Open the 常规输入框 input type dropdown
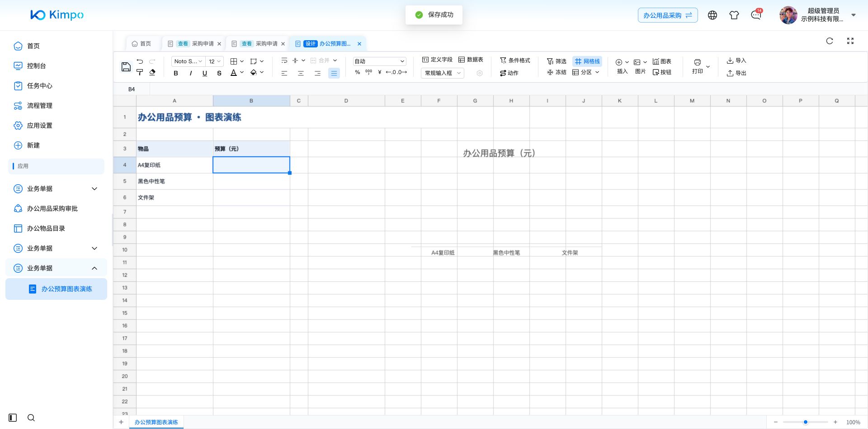 click(443, 73)
